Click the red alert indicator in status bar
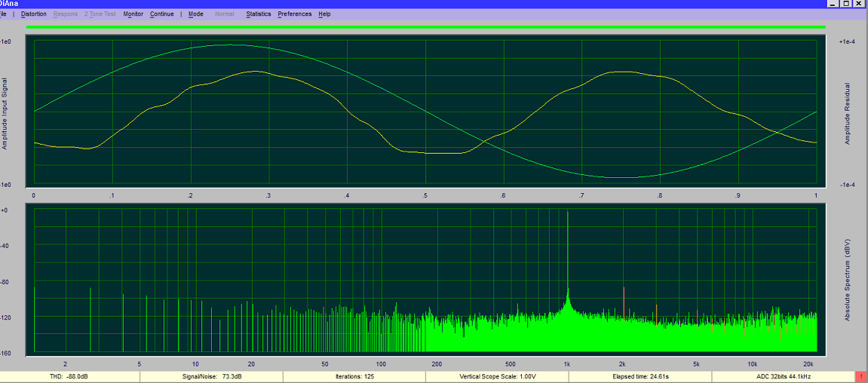 point(860,376)
